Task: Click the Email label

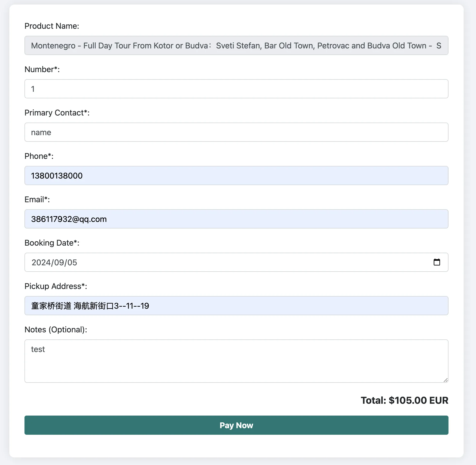Action: pos(37,199)
